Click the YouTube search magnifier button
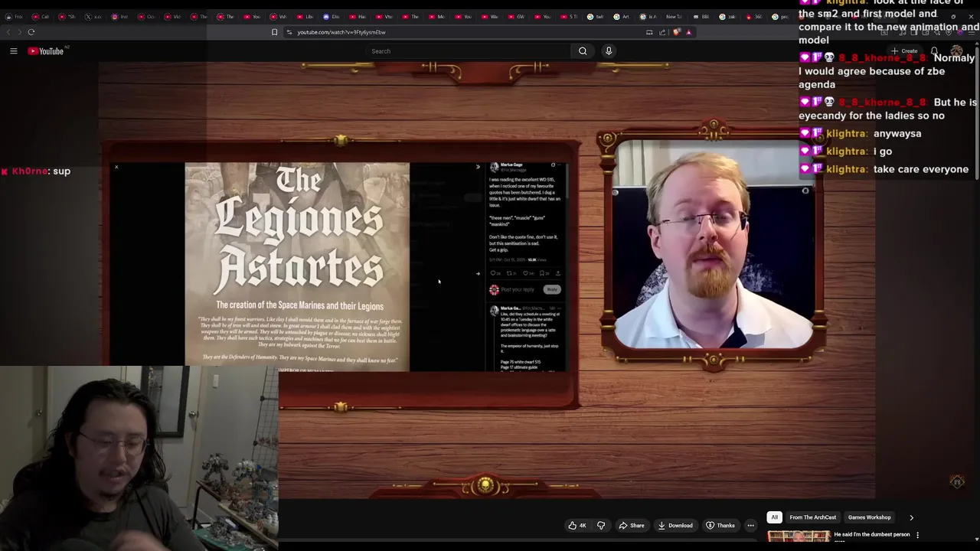 [583, 51]
